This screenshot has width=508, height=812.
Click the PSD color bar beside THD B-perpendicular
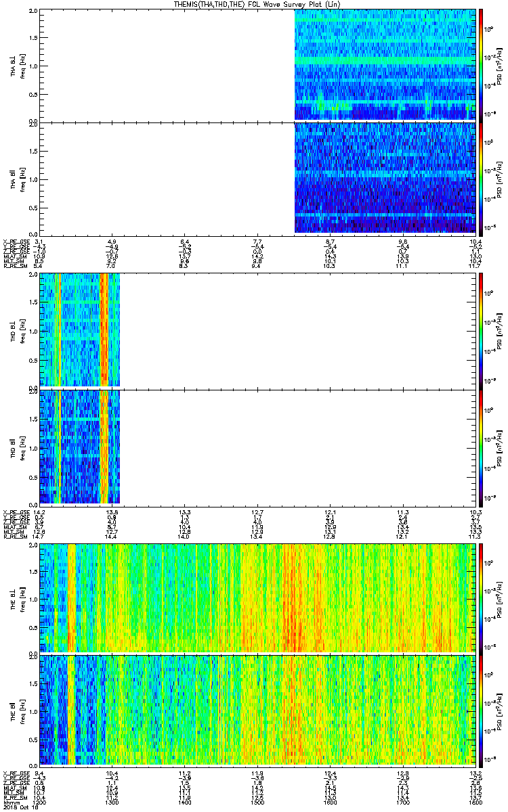482,330
